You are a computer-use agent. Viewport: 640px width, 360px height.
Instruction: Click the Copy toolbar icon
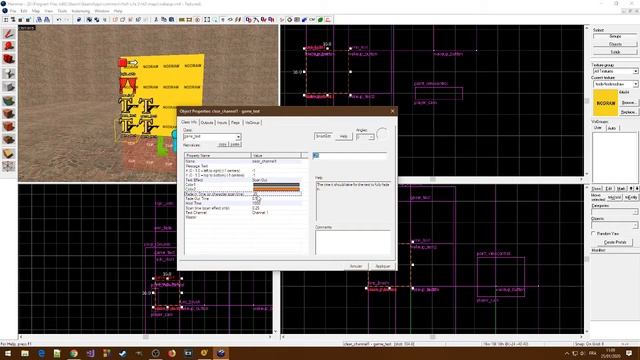pos(164,20)
